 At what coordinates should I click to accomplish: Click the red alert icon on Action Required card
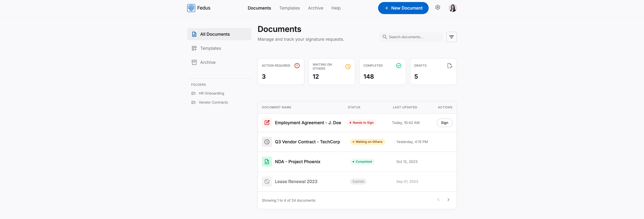[297, 66]
